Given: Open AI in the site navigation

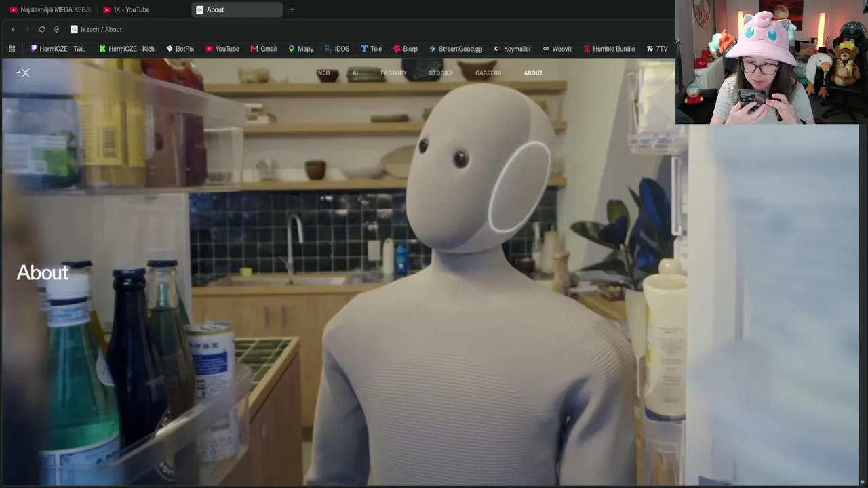Looking at the screenshot, I should (x=355, y=73).
